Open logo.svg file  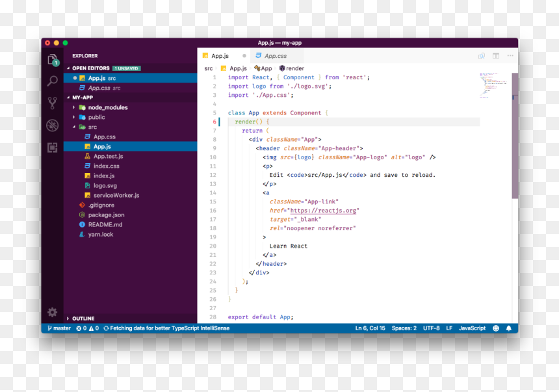131,185
